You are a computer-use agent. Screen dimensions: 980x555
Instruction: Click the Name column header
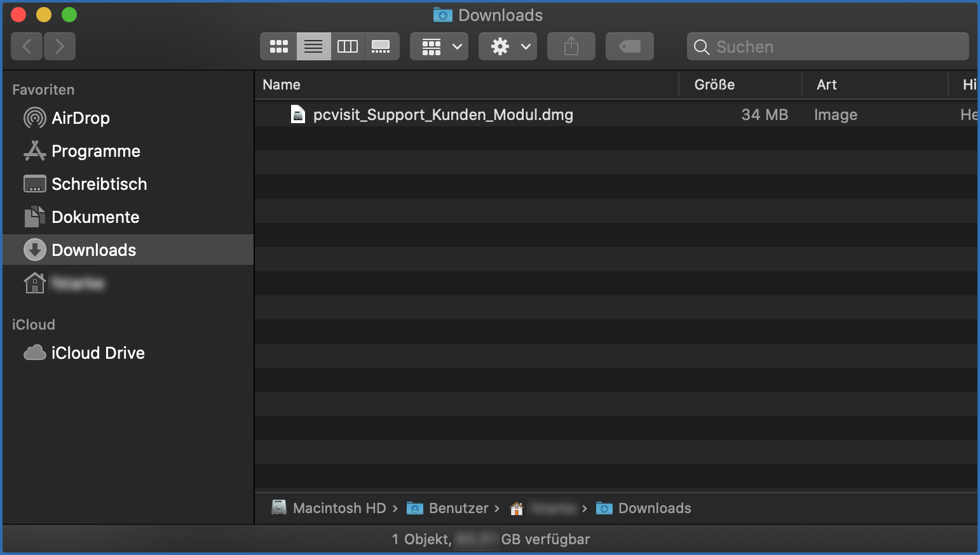pos(282,84)
